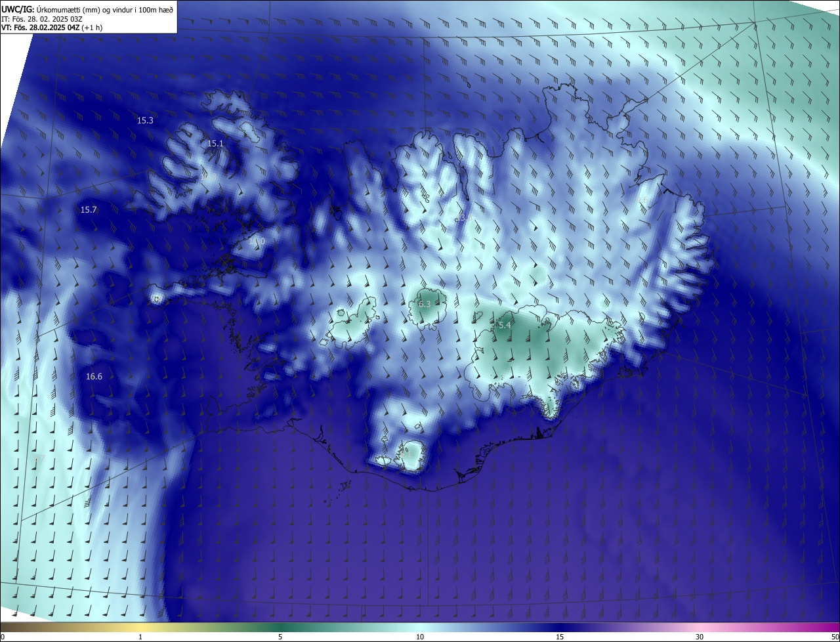840x642 pixels.
Task: Click the colorbar tick label '30'
Action: 700,637
